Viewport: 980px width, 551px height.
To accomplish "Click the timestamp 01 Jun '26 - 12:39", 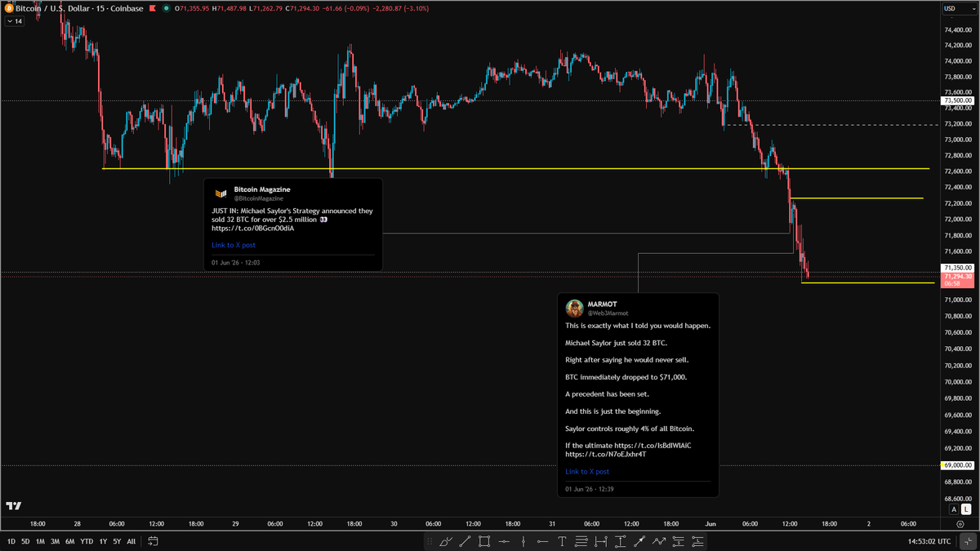I will [590, 489].
